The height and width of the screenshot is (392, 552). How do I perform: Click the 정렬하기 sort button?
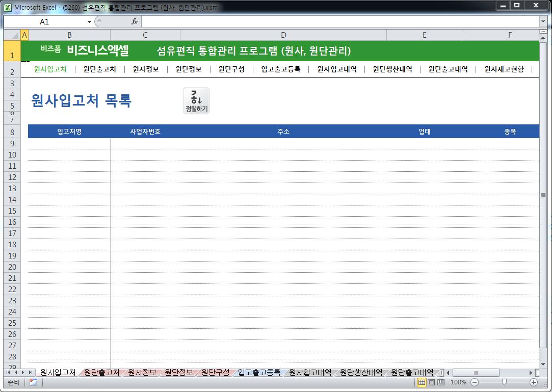pos(196,100)
